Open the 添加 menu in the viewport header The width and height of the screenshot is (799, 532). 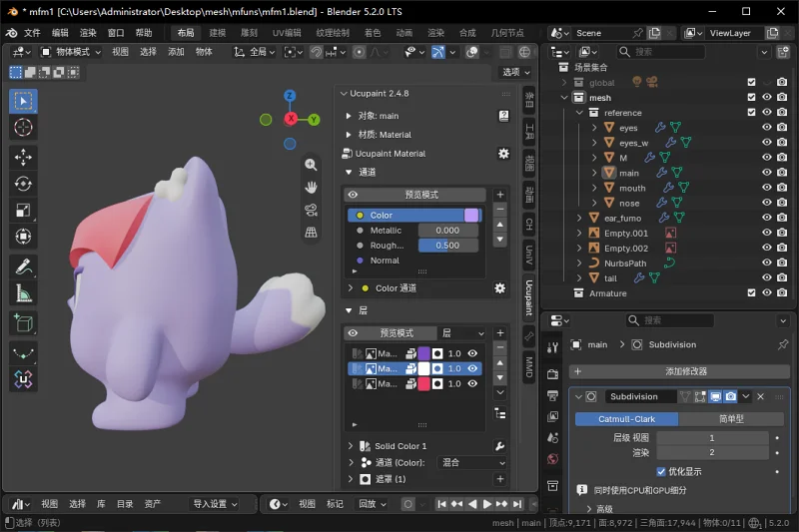(x=176, y=52)
